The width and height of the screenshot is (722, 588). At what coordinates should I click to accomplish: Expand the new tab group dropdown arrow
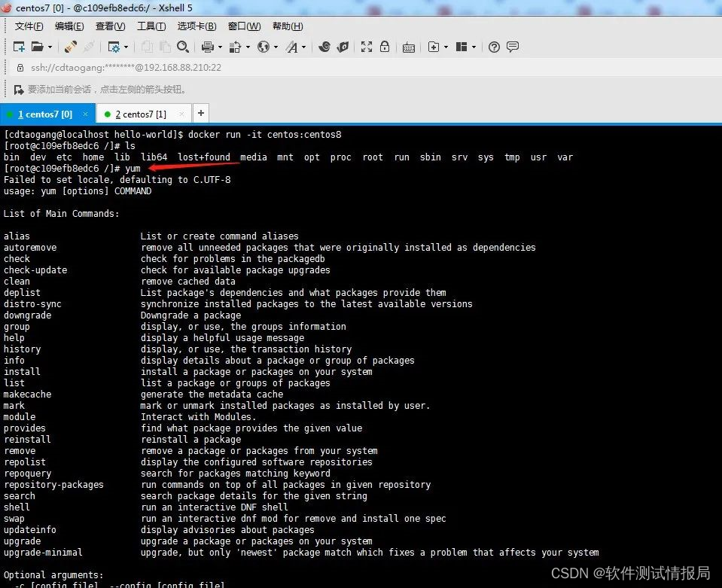(446, 47)
